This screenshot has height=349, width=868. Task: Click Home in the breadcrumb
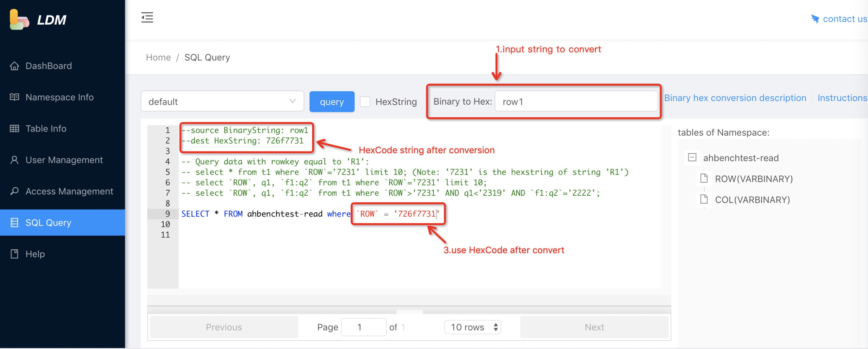pyautogui.click(x=158, y=57)
